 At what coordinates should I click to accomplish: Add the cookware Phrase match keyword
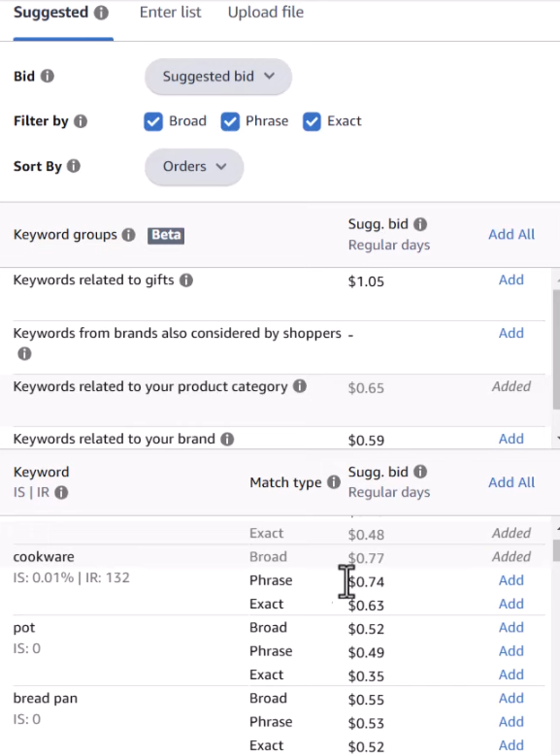511,580
